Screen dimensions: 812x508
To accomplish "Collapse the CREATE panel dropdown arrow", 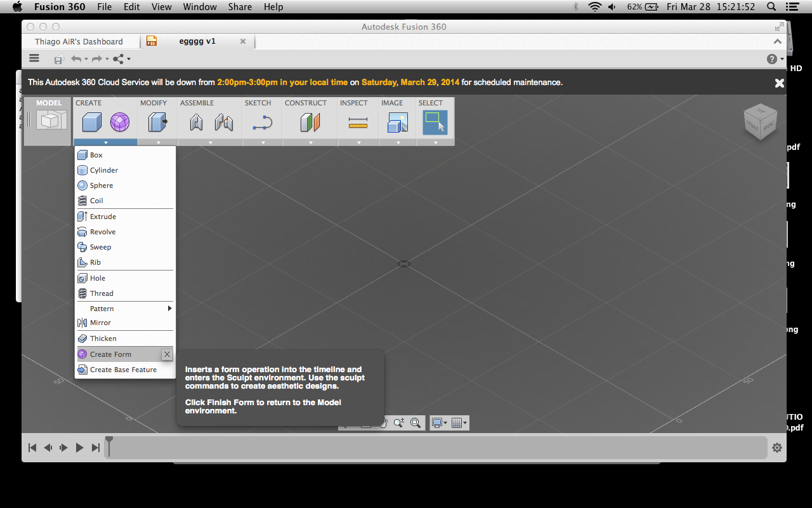I will (x=105, y=143).
